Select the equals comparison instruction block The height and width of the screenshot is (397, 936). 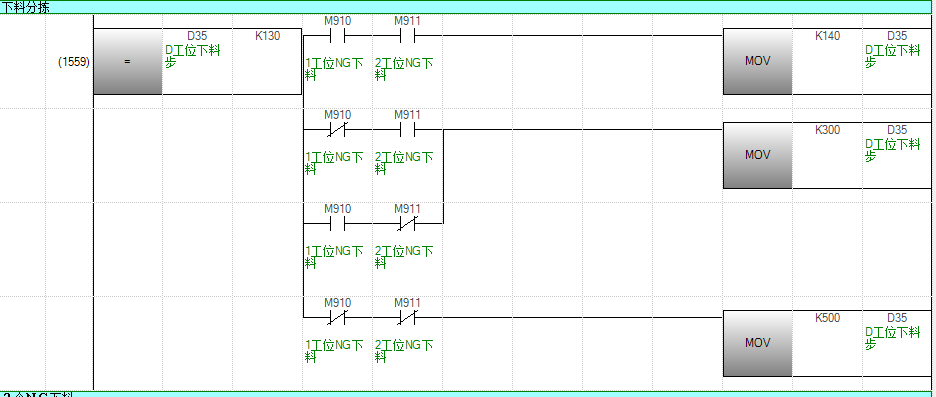pyautogui.click(x=128, y=61)
